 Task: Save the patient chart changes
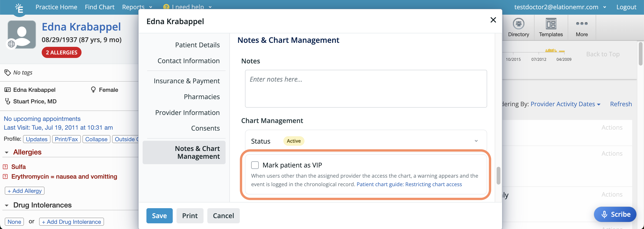(159, 216)
